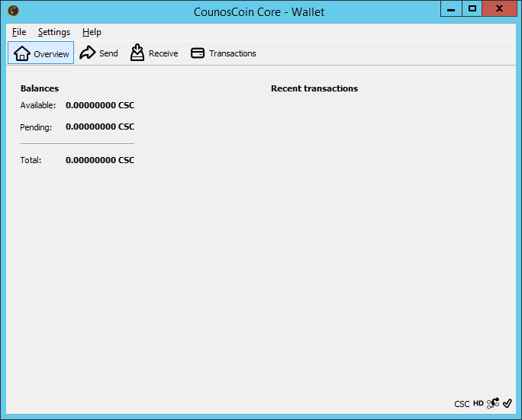The height and width of the screenshot is (420, 522).
Task: Click the Pending: label
Action: (36, 127)
